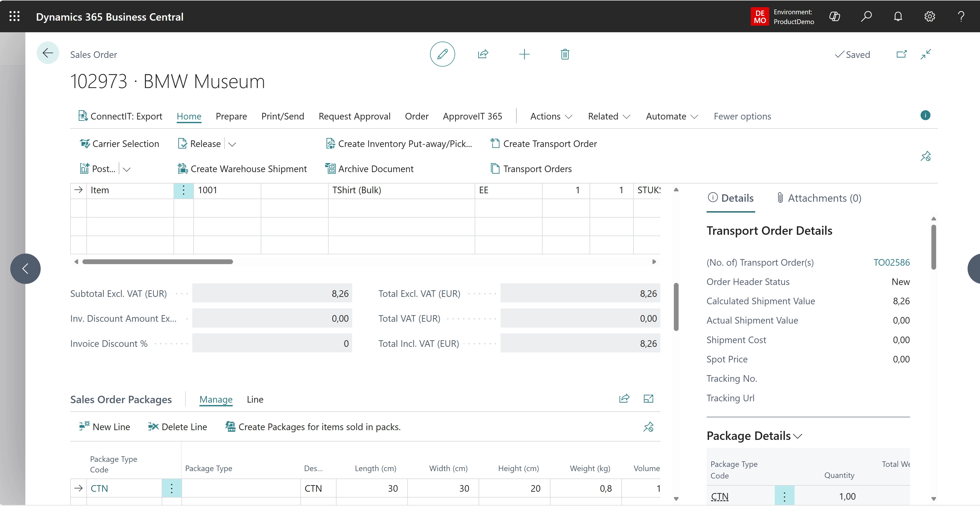Create Packages for items sold in packs
This screenshot has height=506, width=980.
pyautogui.click(x=313, y=427)
